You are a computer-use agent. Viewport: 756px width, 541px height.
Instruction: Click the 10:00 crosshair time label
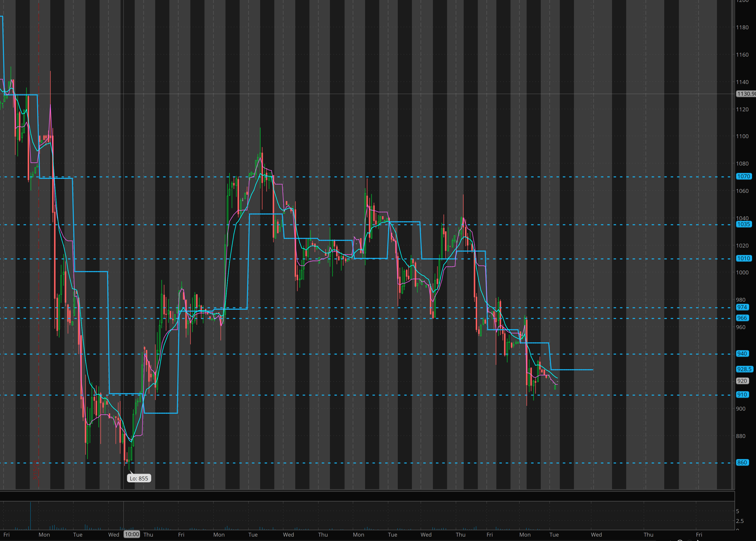132,534
